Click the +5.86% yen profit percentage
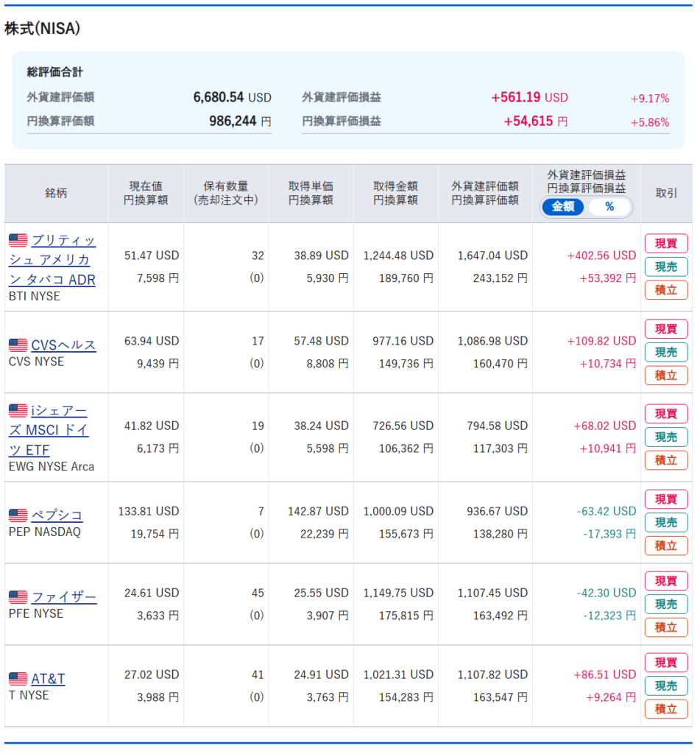 650,123
